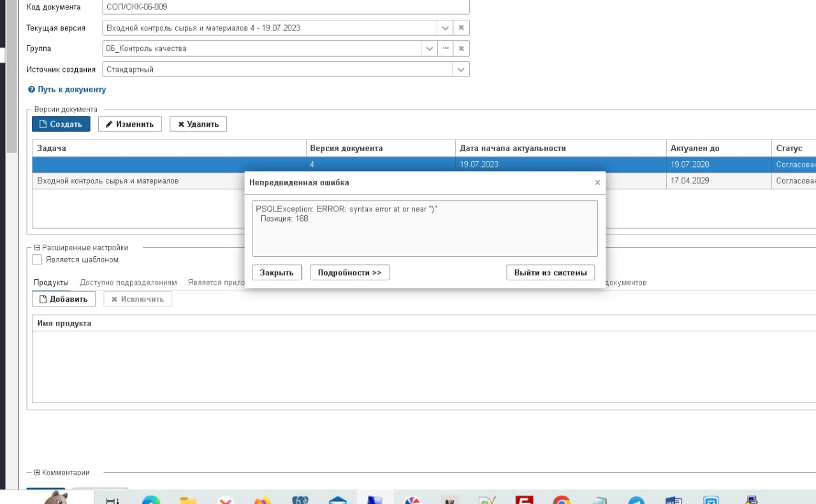
Task: Open the Текущая версия dropdown
Action: coord(445,28)
